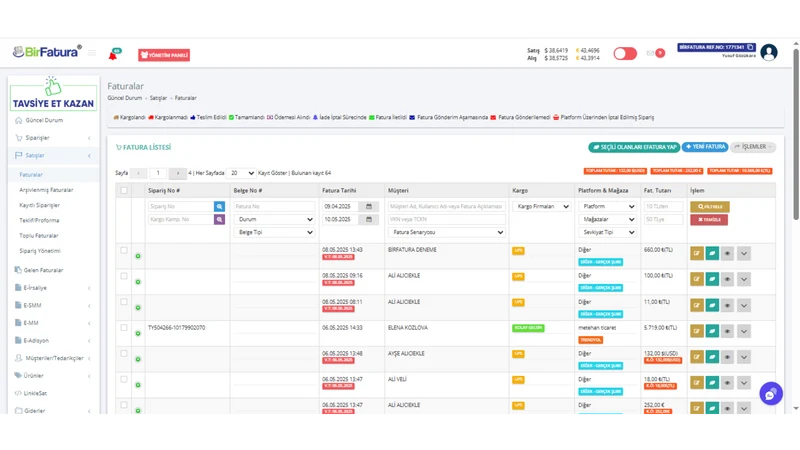The height and width of the screenshot is (450, 800).
Task: Search by Sipariş No magnifier icon
Action: pos(219,207)
